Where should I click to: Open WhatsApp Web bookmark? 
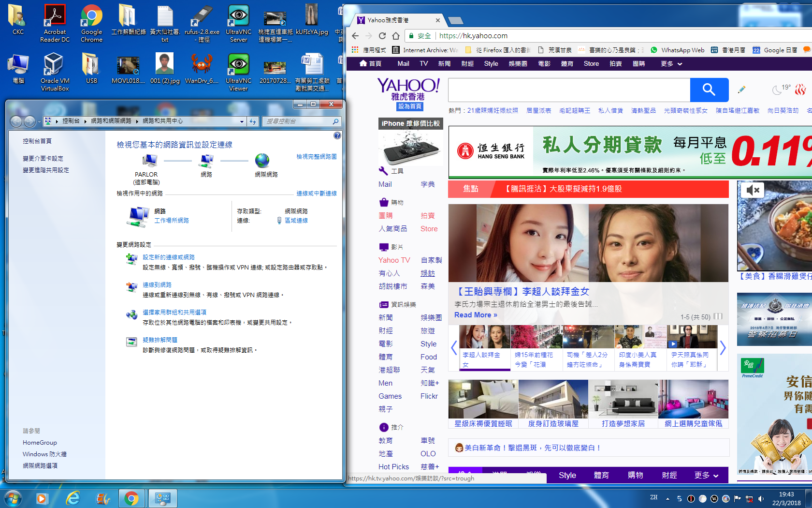(677, 50)
